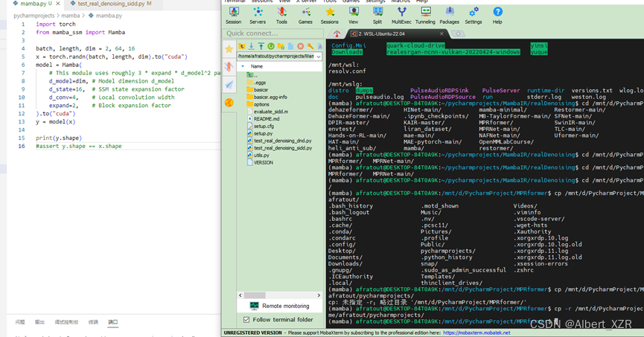This screenshot has height=337, width=644.
Task: Select evaluate_sidd.m file
Action: click(268, 112)
